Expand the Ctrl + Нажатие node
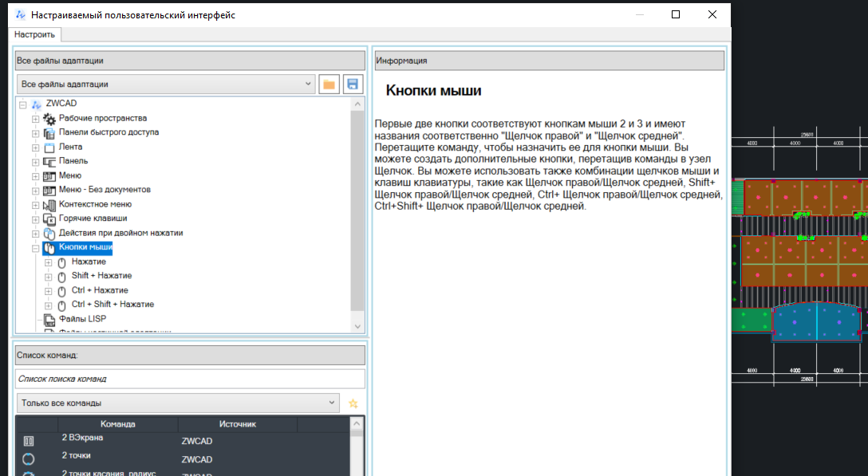 [48, 291]
